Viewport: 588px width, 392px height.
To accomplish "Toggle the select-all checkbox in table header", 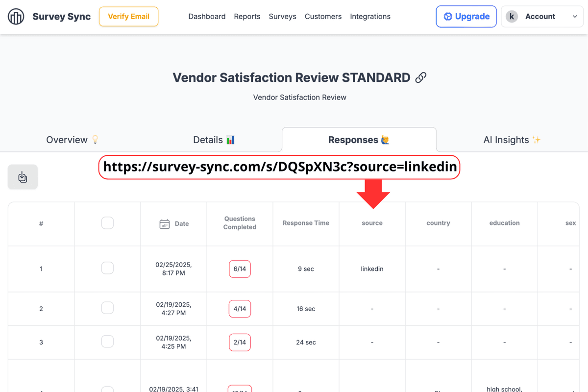I will pyautogui.click(x=107, y=223).
